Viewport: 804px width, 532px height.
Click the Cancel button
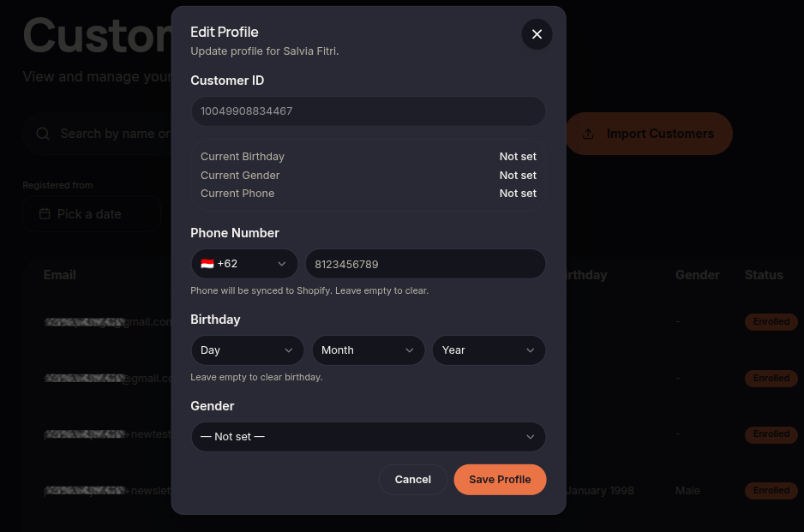pos(413,480)
